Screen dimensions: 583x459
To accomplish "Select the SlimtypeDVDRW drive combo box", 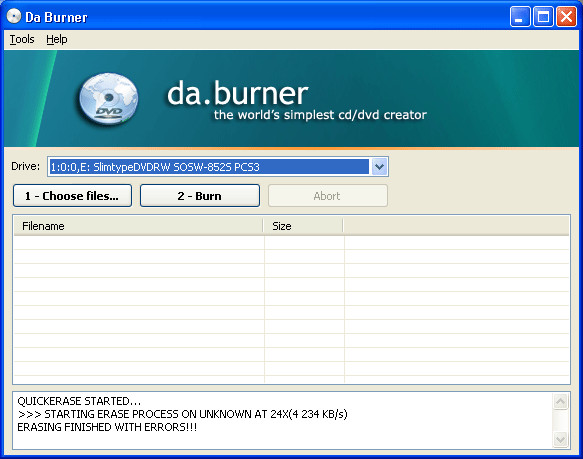I will pyautogui.click(x=218, y=167).
